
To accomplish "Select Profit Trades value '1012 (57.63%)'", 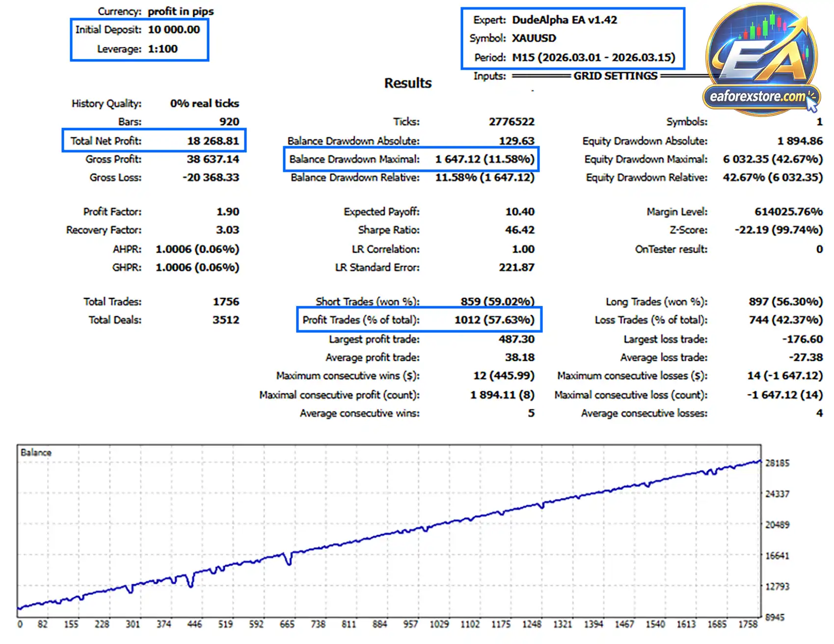I will point(495,320).
